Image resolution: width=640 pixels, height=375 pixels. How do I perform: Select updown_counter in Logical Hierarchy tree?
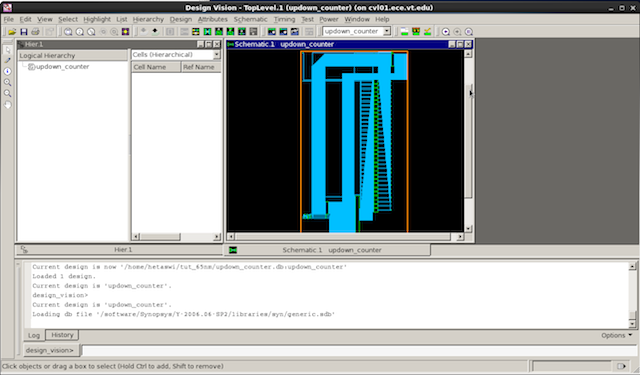62,67
